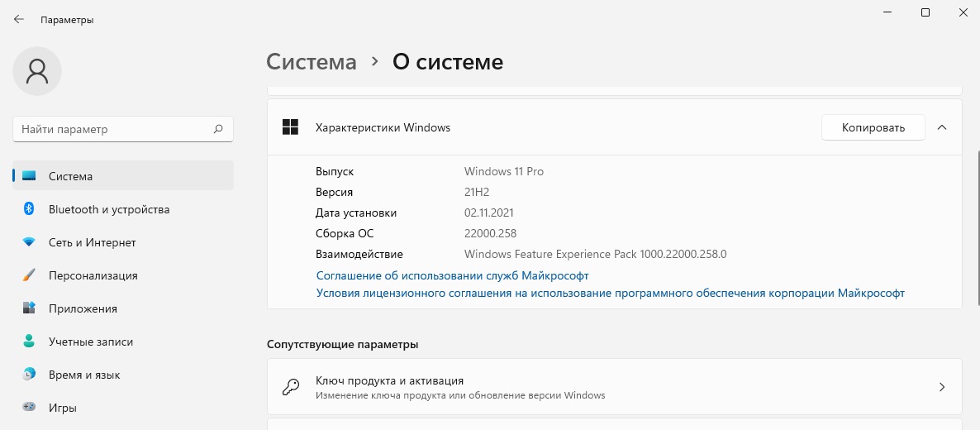Click the user profile avatar icon
Viewport: 980px width, 430px height.
(x=37, y=71)
